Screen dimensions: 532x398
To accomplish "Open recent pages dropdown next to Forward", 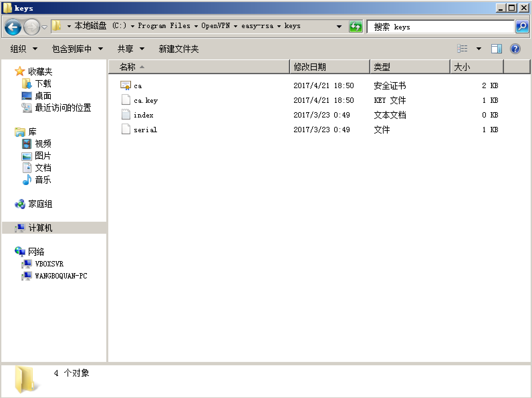I will point(45,27).
